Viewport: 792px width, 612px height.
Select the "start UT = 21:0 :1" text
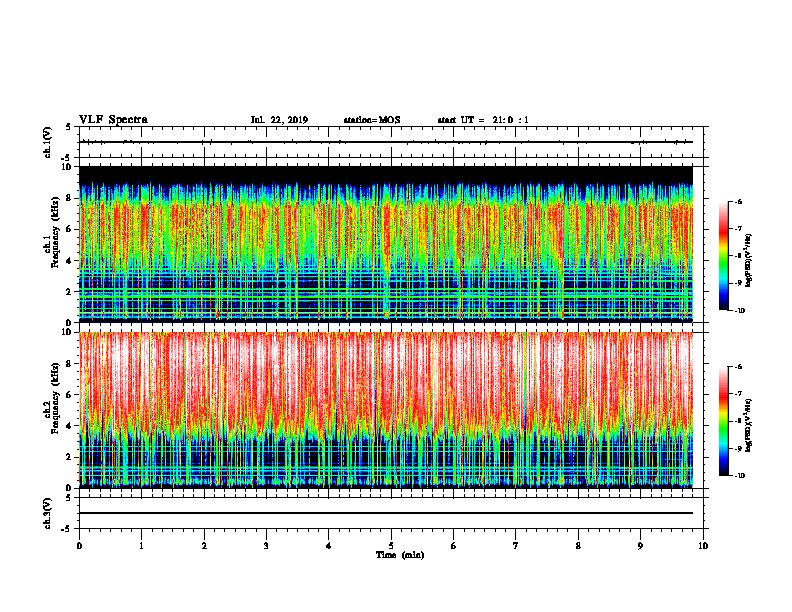click(x=483, y=120)
